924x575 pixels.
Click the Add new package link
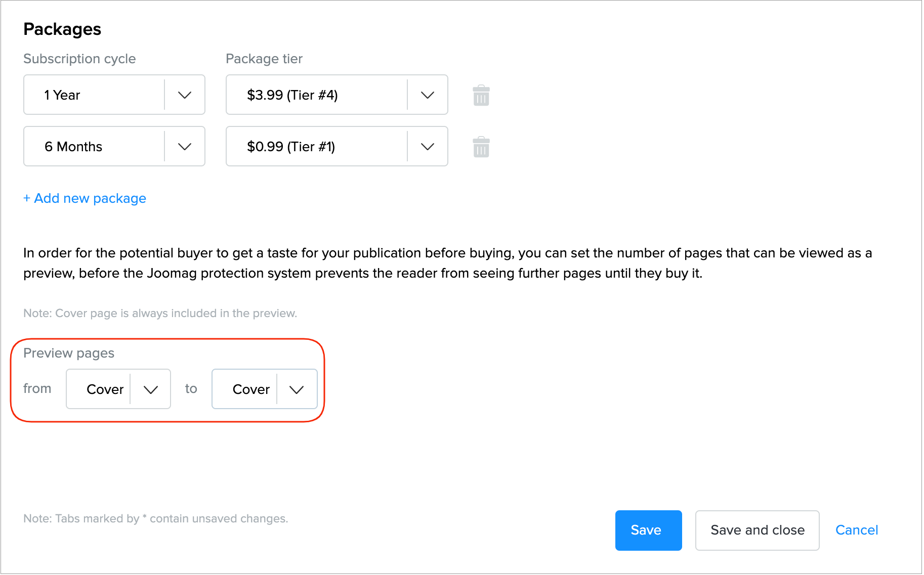point(85,198)
